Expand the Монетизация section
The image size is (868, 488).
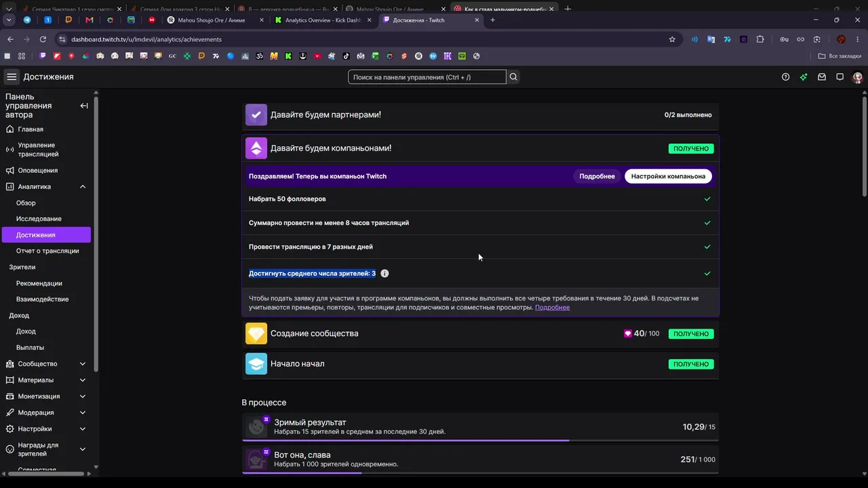(x=83, y=396)
